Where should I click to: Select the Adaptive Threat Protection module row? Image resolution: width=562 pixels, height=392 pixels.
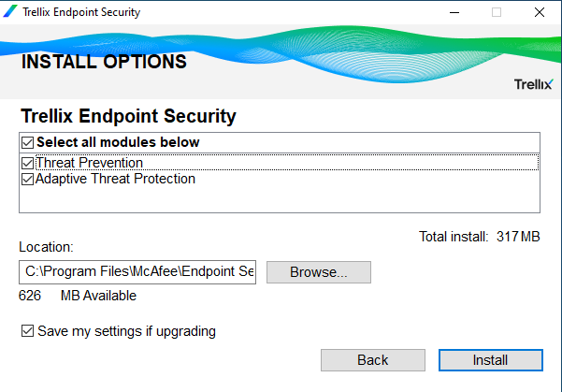point(280,179)
